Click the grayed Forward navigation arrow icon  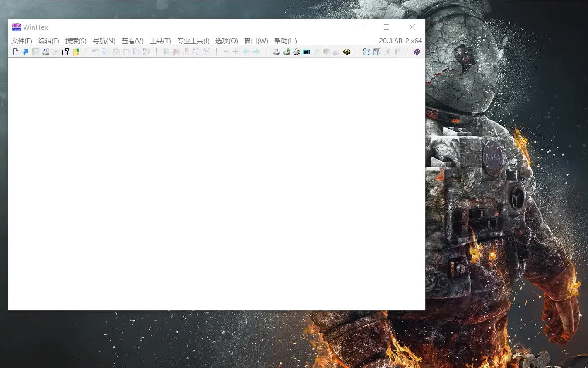(256, 52)
